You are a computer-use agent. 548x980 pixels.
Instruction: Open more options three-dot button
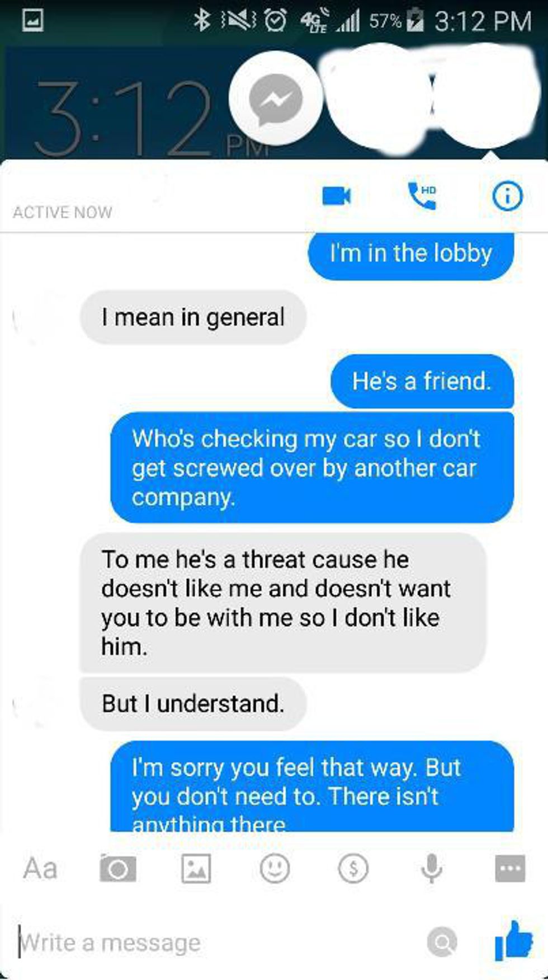(x=510, y=869)
